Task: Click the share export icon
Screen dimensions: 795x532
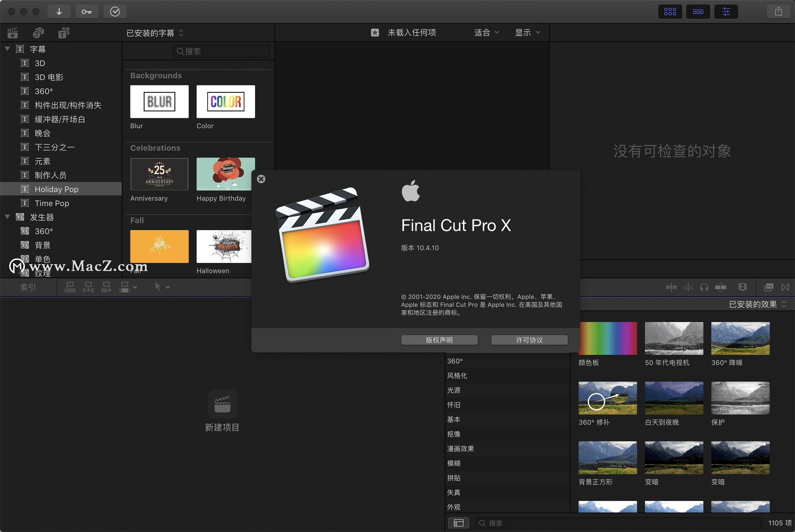Action: (x=778, y=12)
